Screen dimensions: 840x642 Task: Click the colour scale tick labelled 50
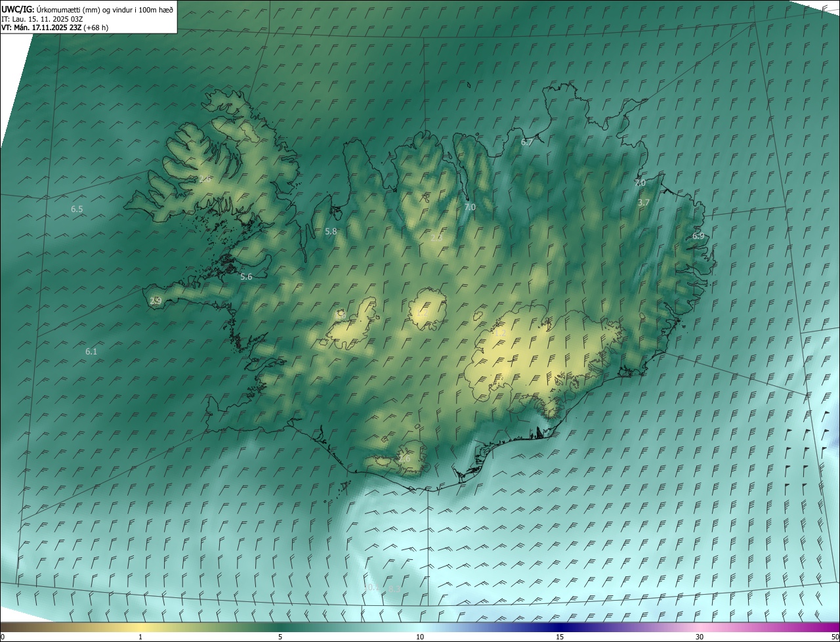pos(835,637)
